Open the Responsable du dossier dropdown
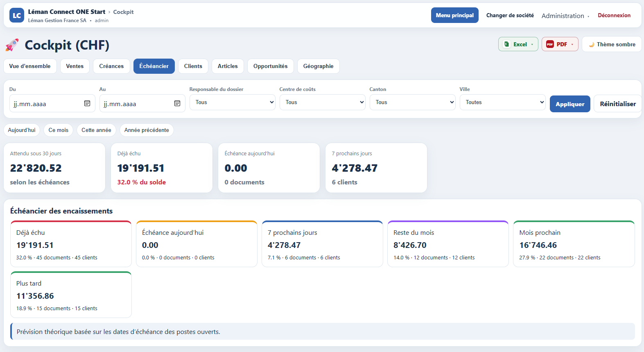Viewport: 644px width, 352px height. pyautogui.click(x=232, y=102)
